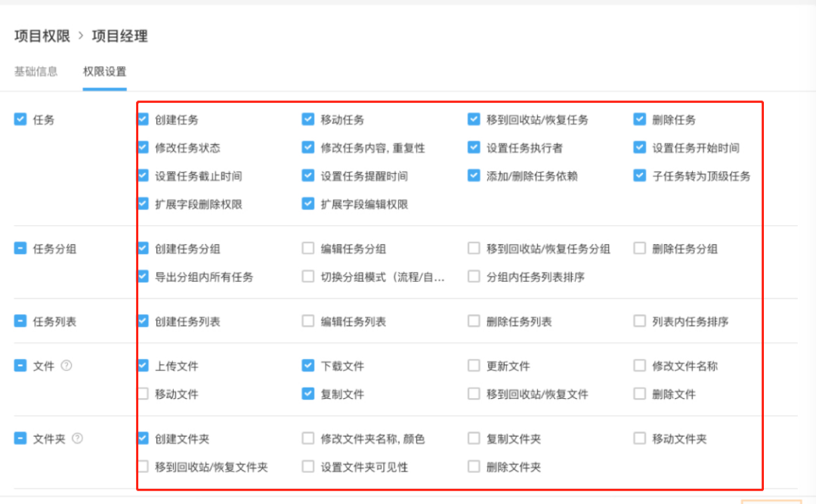This screenshot has width=816, height=504.
Task: Toggle the 任务列表 category checkbox
Action: (x=20, y=321)
